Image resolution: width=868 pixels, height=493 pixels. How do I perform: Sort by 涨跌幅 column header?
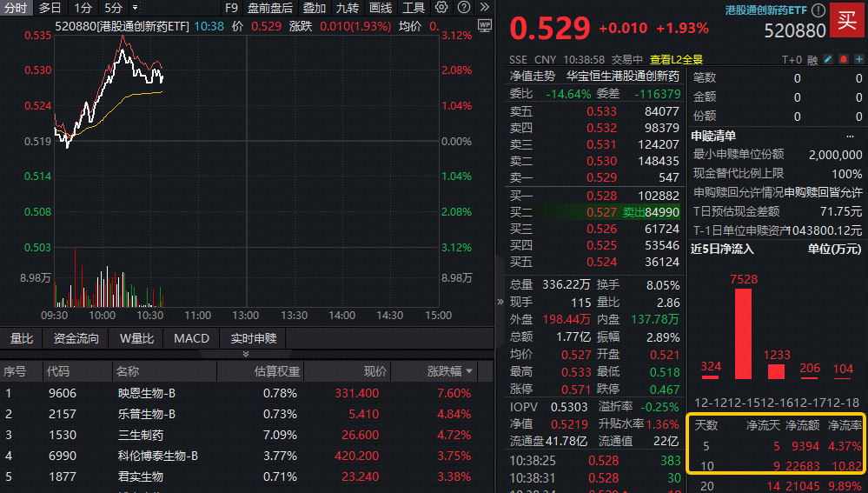449,371
